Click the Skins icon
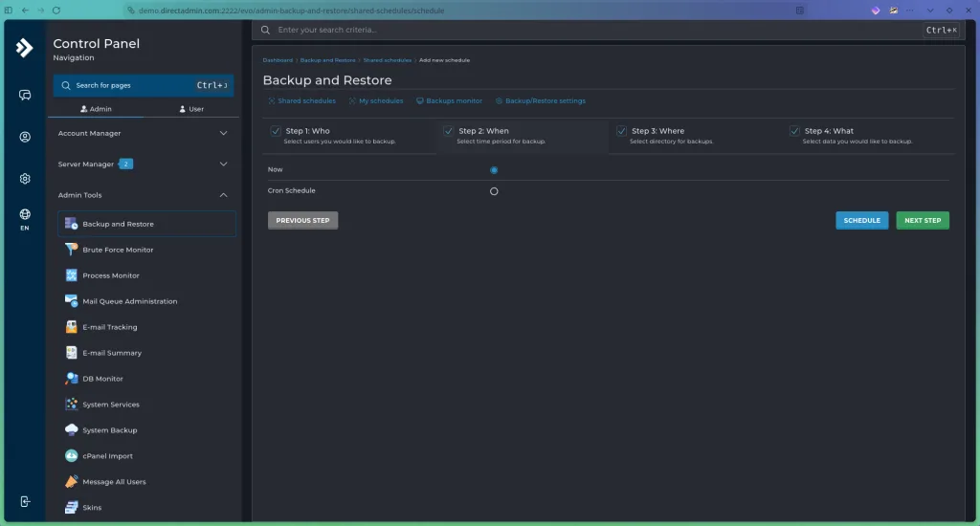Viewport: 980px width, 526px height. (x=71, y=507)
